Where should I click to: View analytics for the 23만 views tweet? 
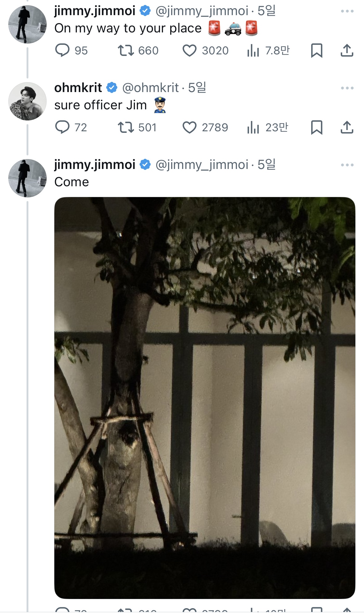pyautogui.click(x=253, y=127)
